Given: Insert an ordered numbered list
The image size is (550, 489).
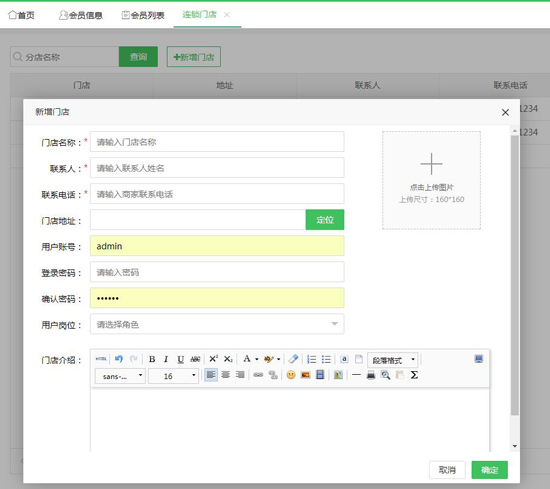Looking at the screenshot, I should coord(311,359).
